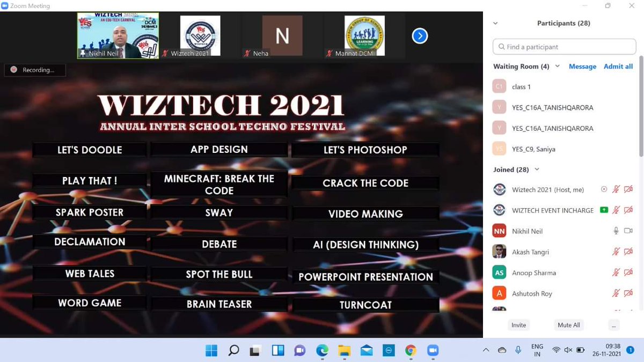Admit all waiting room participants
Screen dimensions: 644x362
coord(618,67)
